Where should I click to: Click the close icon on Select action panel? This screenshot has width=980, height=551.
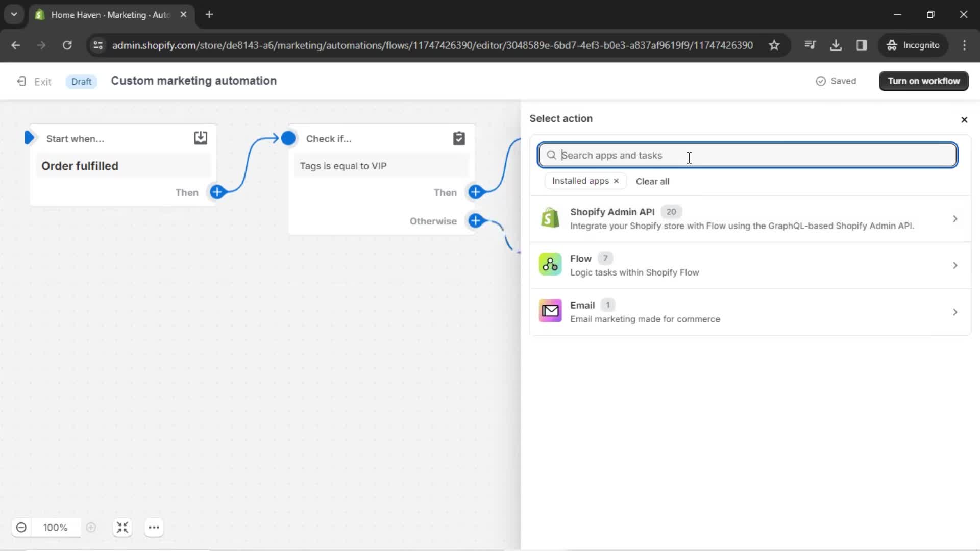[x=964, y=119]
